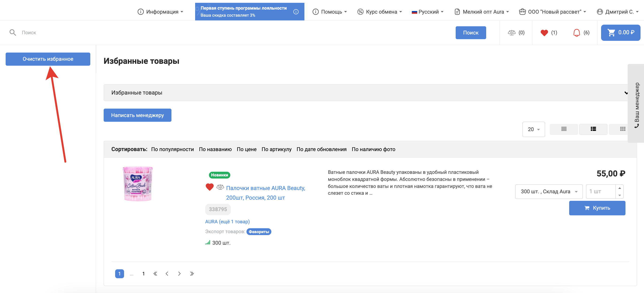Image resolution: width=644 pixels, height=293 pixels.
Task: Add cotton buds to comparison
Action: point(220,187)
